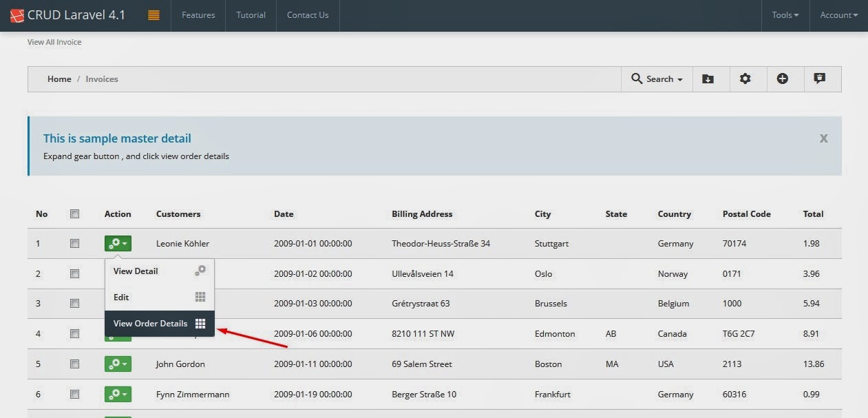Check the select-all checkbox in the table header
868x418 pixels.
point(74,213)
